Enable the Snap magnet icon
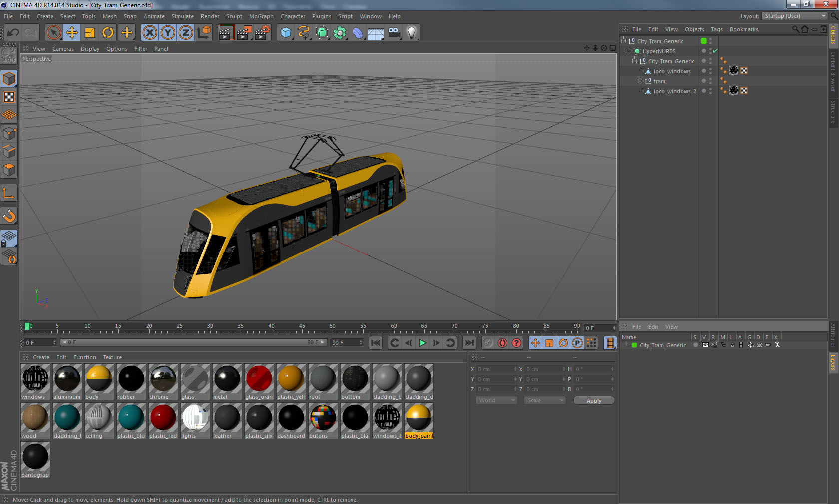 (x=9, y=216)
